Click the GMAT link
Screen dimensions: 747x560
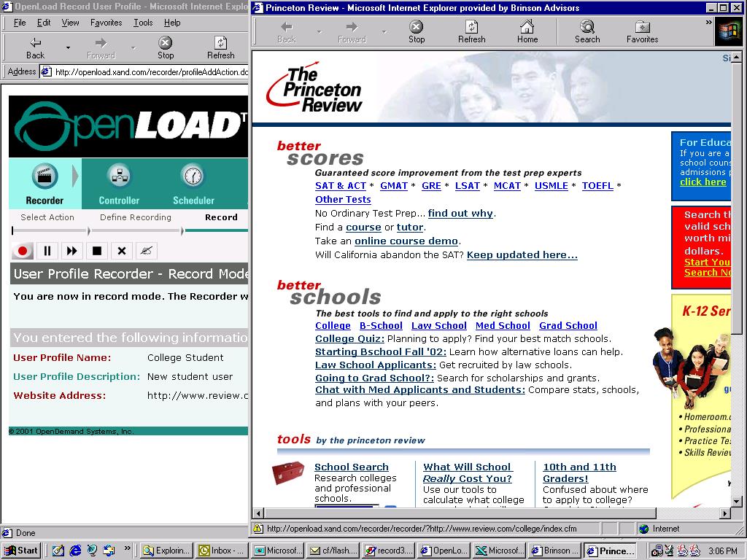(x=394, y=186)
